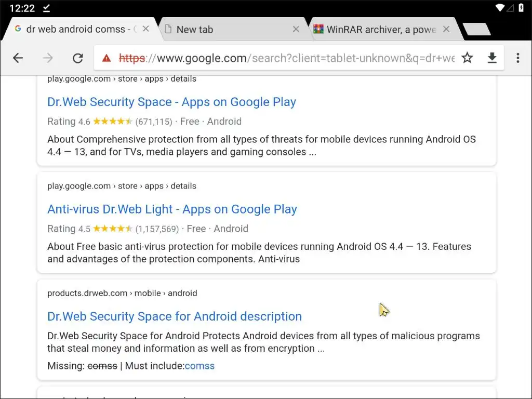Open Anti-virus Dr.Web Light Google Play link
Image resolution: width=532 pixels, height=399 pixels.
172,209
